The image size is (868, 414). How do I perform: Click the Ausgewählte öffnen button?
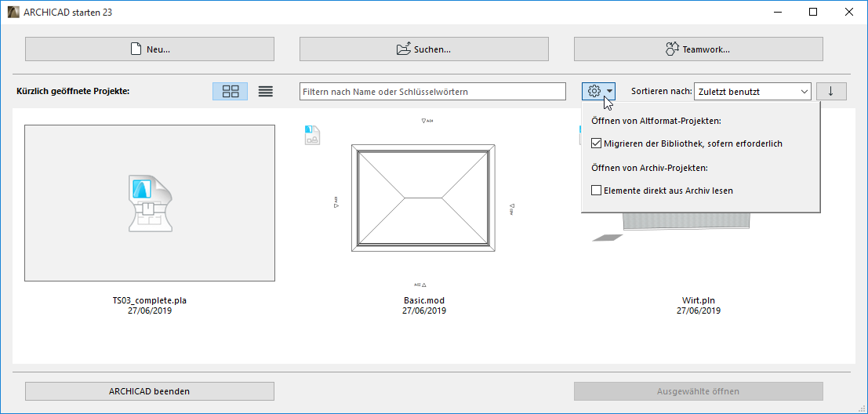[699, 391]
